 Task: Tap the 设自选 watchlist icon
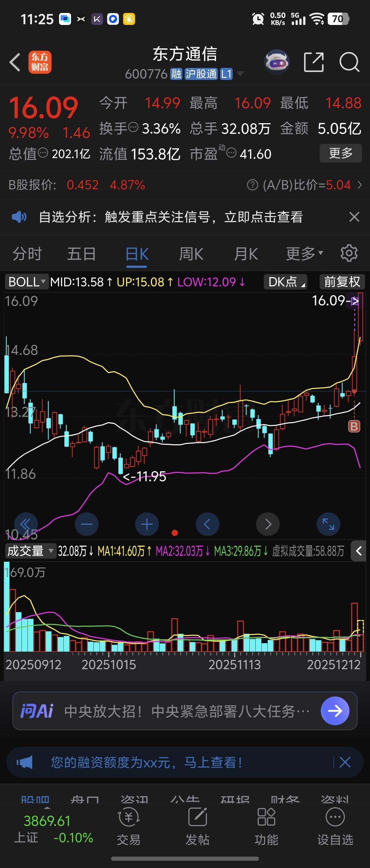335,826
